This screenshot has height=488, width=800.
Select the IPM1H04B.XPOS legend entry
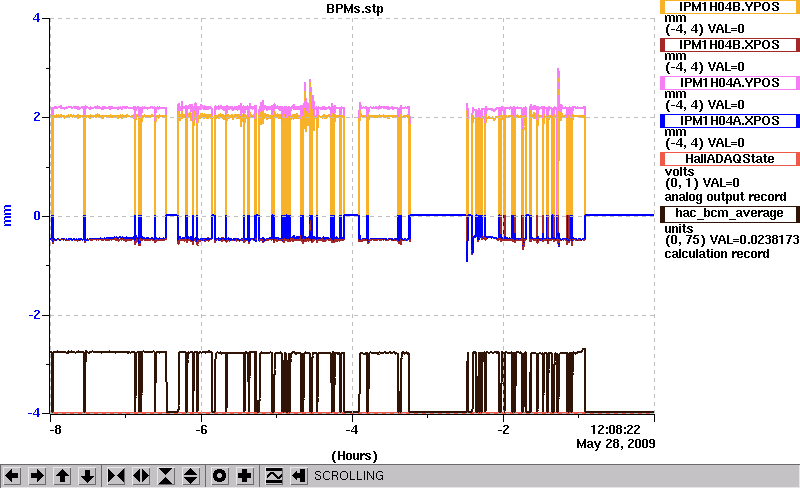pyautogui.click(x=730, y=45)
